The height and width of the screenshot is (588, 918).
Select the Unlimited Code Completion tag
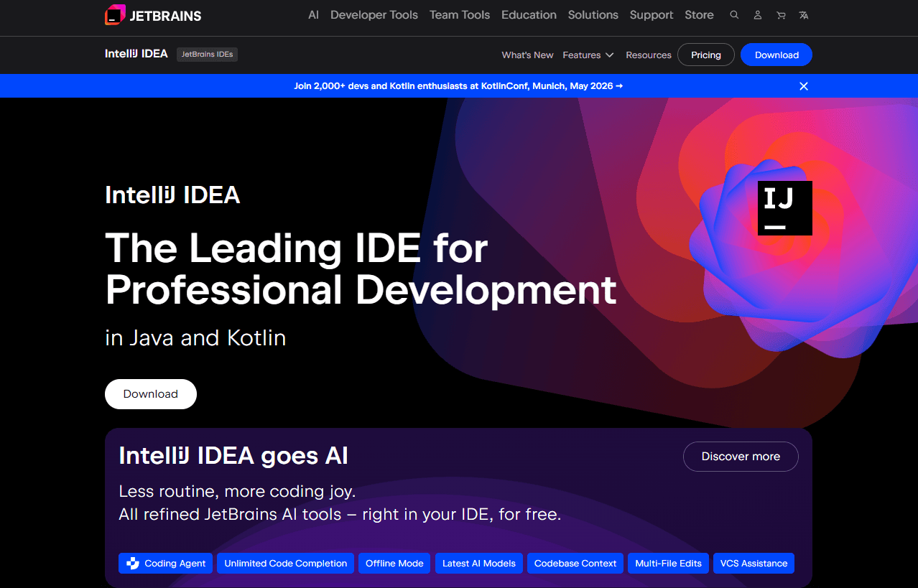[x=286, y=564]
